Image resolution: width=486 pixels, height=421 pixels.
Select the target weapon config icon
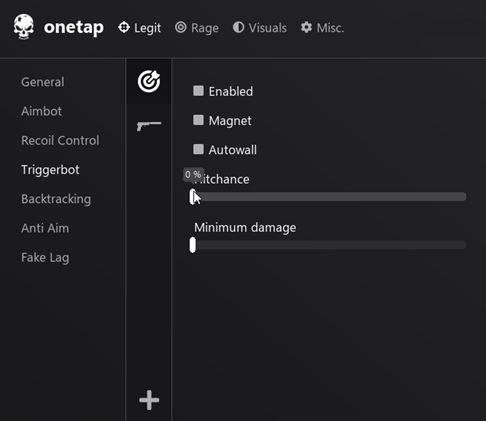point(149,81)
